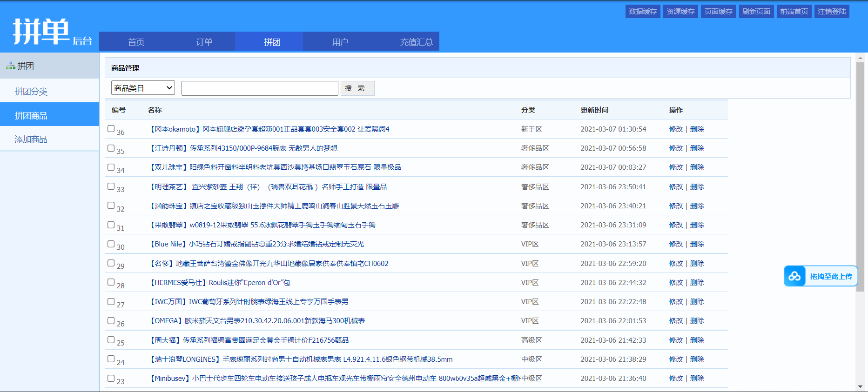
Task: Tick the checkbox for item 34
Action: tap(111, 167)
